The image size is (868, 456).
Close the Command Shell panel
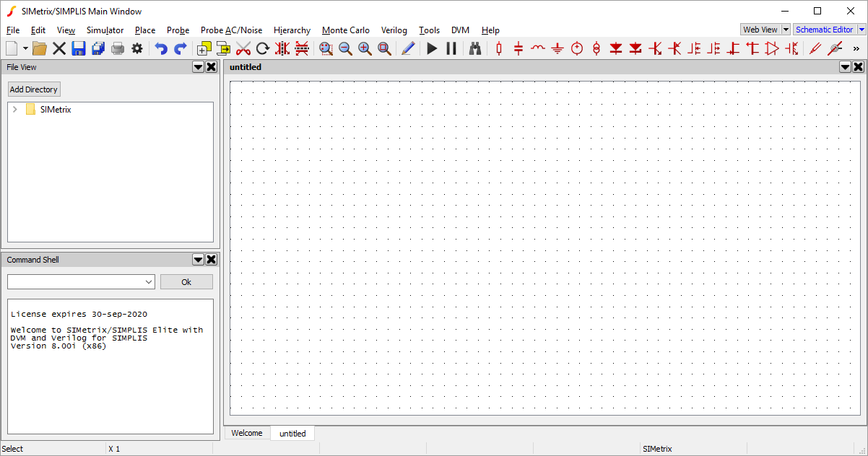click(212, 260)
